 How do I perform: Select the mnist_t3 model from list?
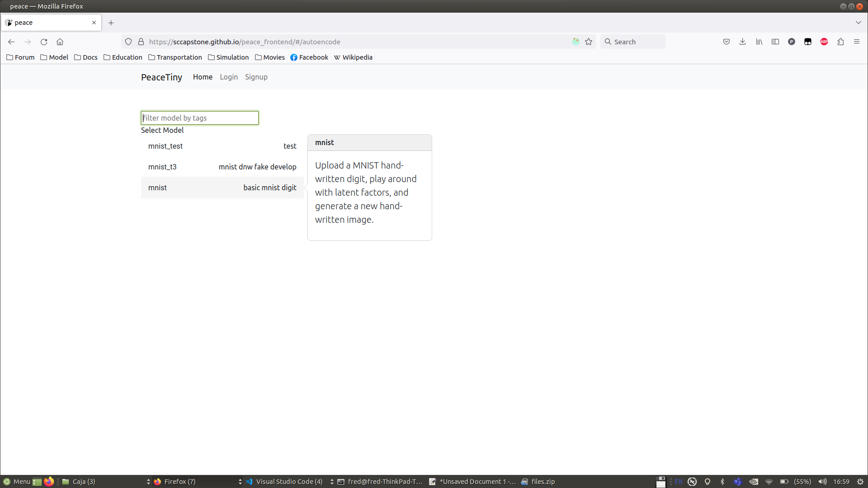[x=163, y=166]
